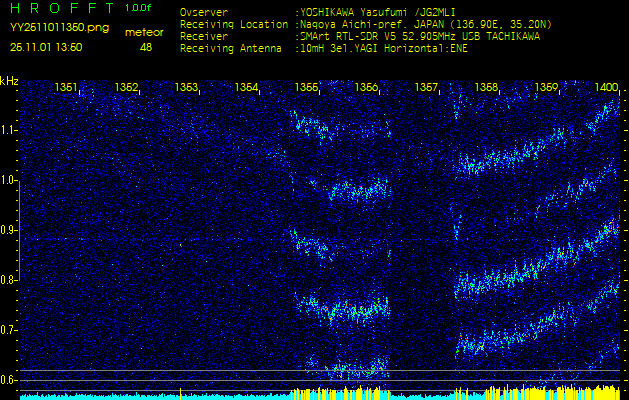
Task: Select the 1.1 frequency axis label
Action: pyautogui.click(x=9, y=130)
